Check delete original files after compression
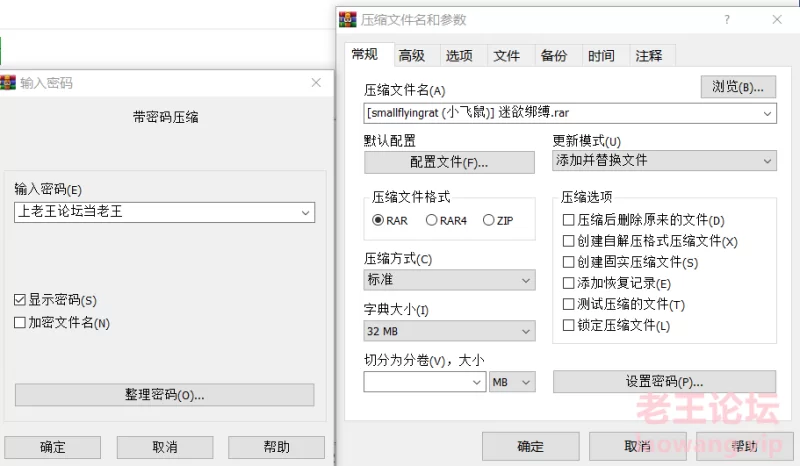Screen dimensions: 800x466 click(x=569, y=220)
